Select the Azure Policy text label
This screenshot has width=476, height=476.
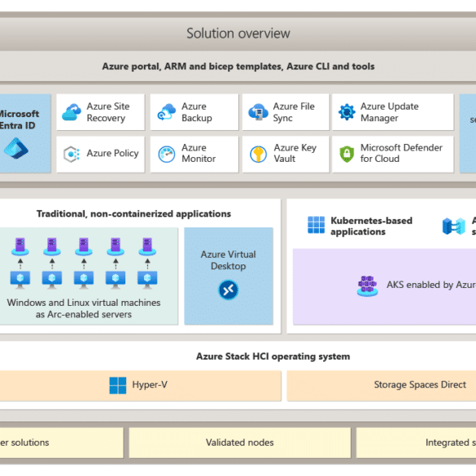[x=112, y=153]
